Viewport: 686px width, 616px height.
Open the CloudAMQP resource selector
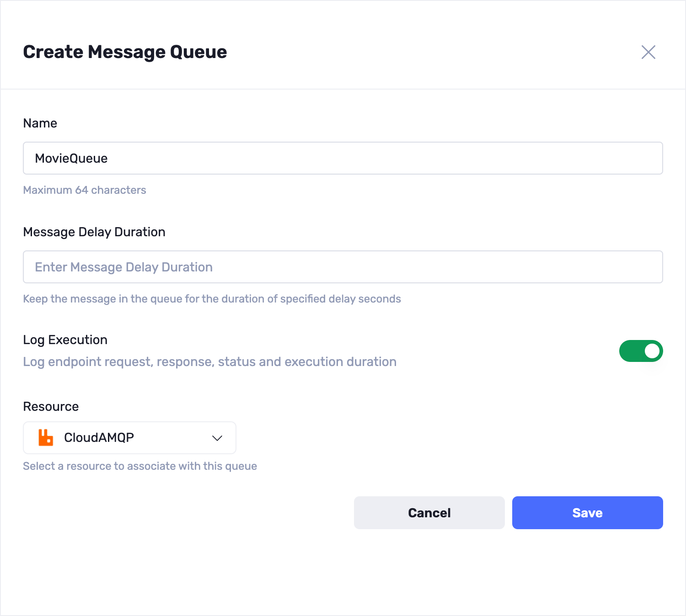[129, 438]
